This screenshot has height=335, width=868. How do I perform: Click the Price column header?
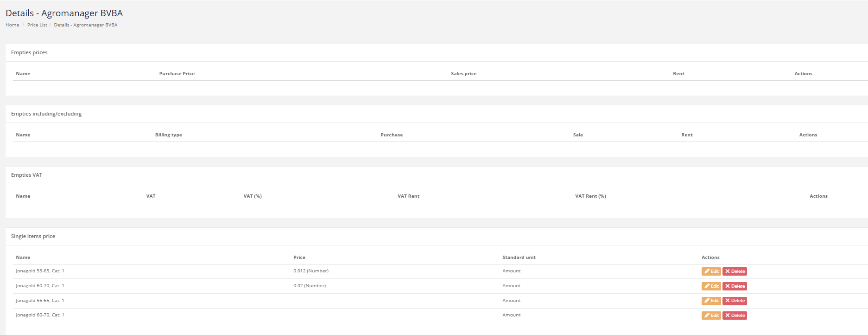[299, 258]
